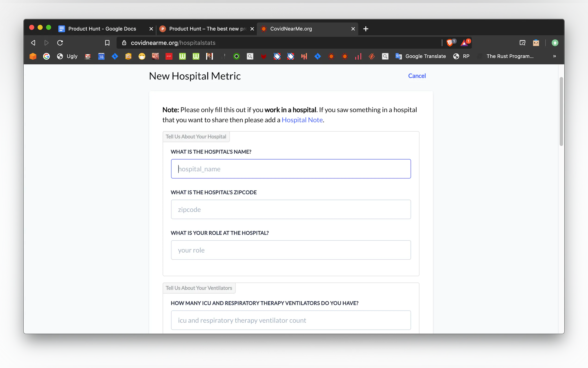Image resolution: width=588 pixels, height=368 pixels.
Task: Bookmark this page using the bookmark icon
Action: tap(107, 43)
